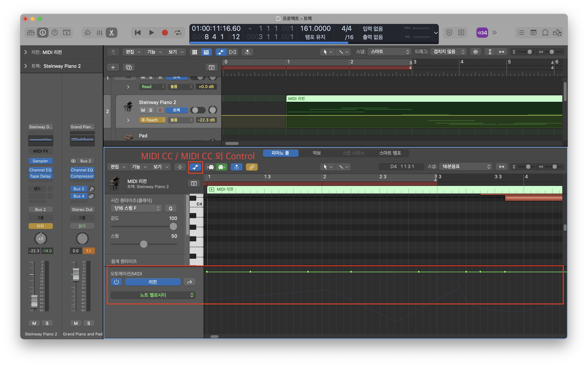This screenshot has height=366, width=588.
Task: Open the Mixer from the toolbar
Action: click(x=99, y=33)
